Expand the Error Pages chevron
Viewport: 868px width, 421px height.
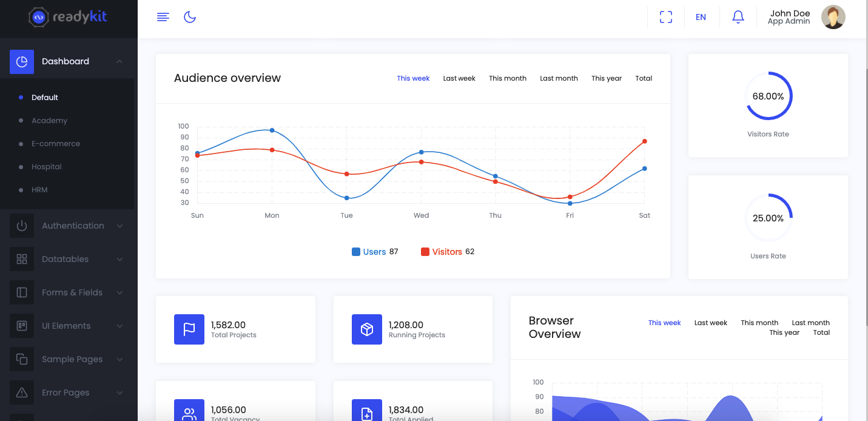point(119,392)
